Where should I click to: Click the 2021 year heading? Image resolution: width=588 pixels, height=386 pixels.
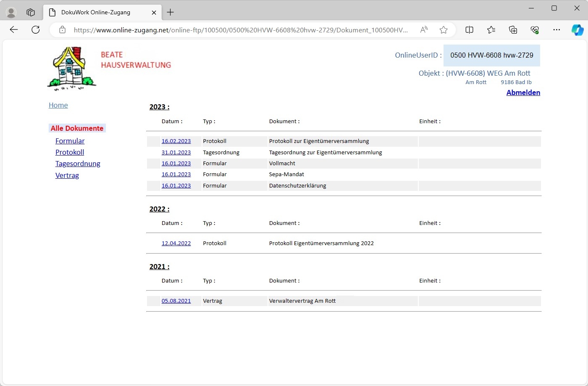pos(160,267)
